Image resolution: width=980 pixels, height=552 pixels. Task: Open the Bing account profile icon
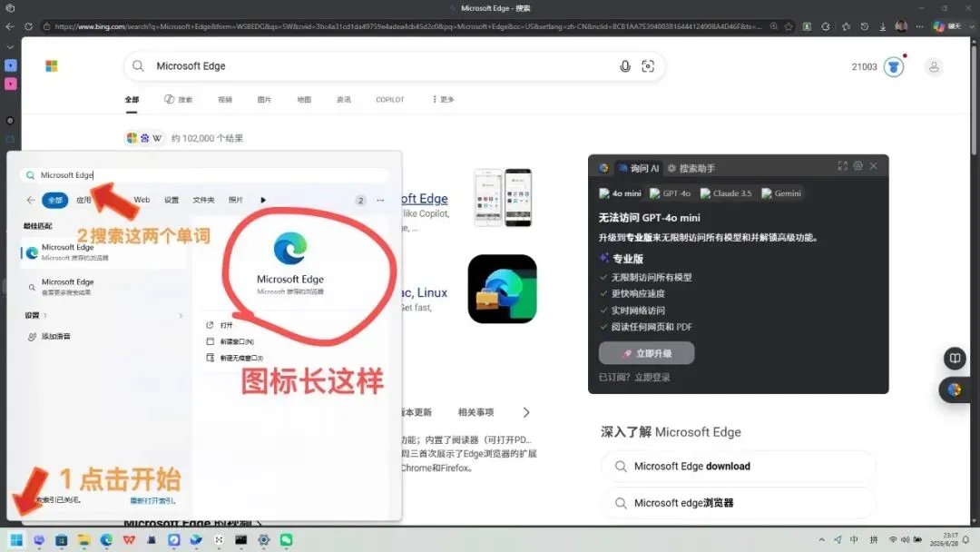pos(934,67)
